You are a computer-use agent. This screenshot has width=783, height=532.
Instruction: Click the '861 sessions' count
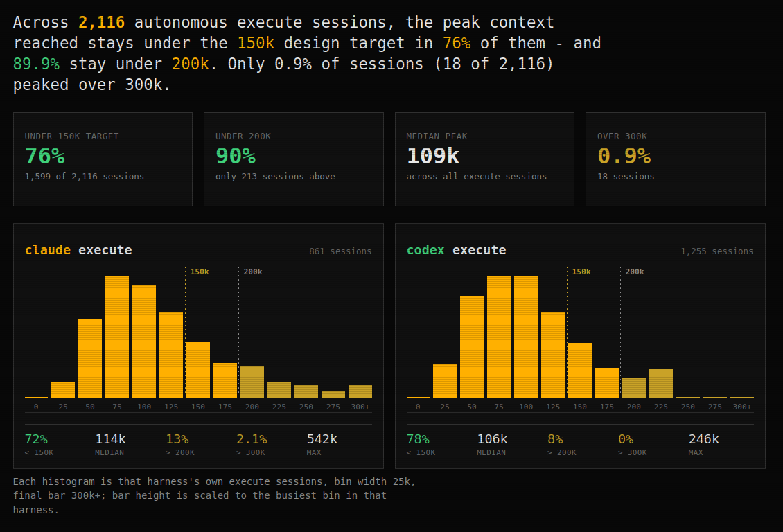(x=340, y=251)
